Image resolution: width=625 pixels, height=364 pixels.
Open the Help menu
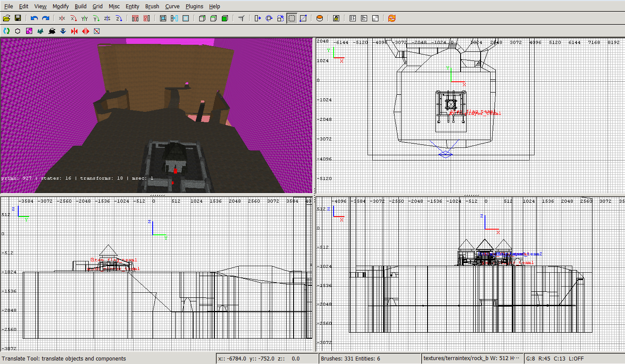tap(214, 7)
